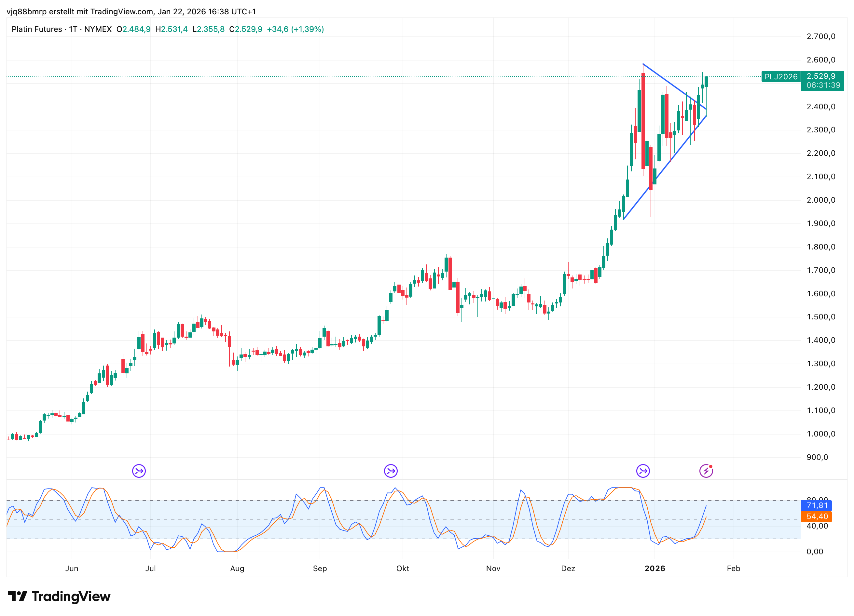
Task: Click the current price label 2.529,9
Action: (x=821, y=76)
